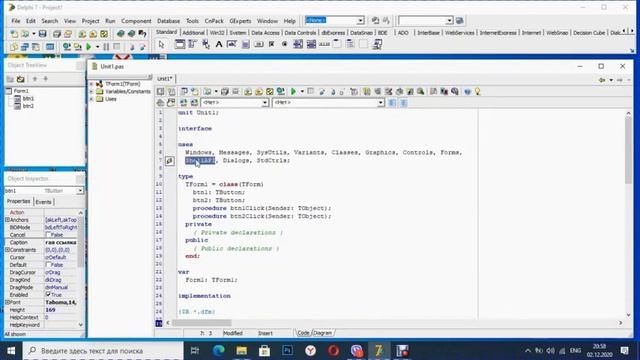Click the Save icon in main toolbar

click(x=42, y=33)
